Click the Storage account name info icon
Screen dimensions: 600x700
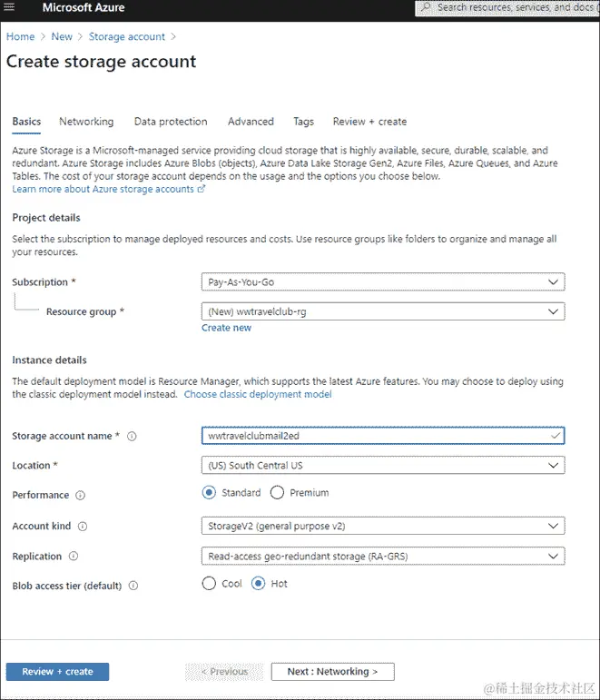132,436
